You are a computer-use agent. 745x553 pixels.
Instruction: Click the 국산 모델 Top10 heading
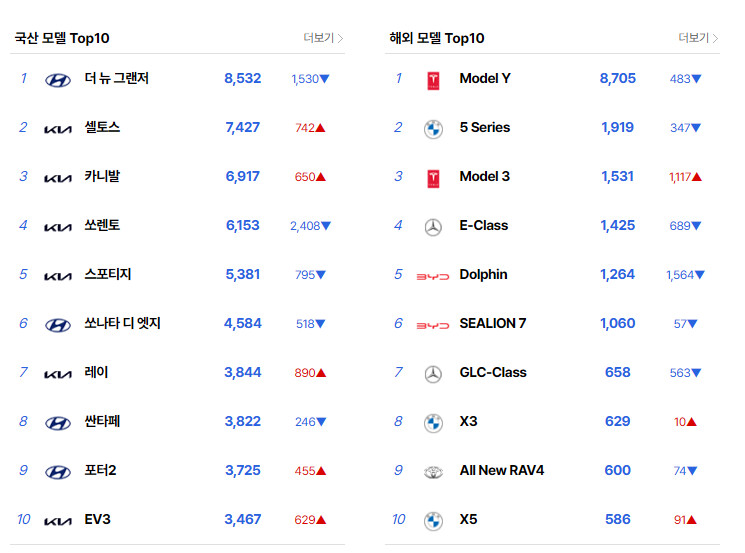[62, 38]
